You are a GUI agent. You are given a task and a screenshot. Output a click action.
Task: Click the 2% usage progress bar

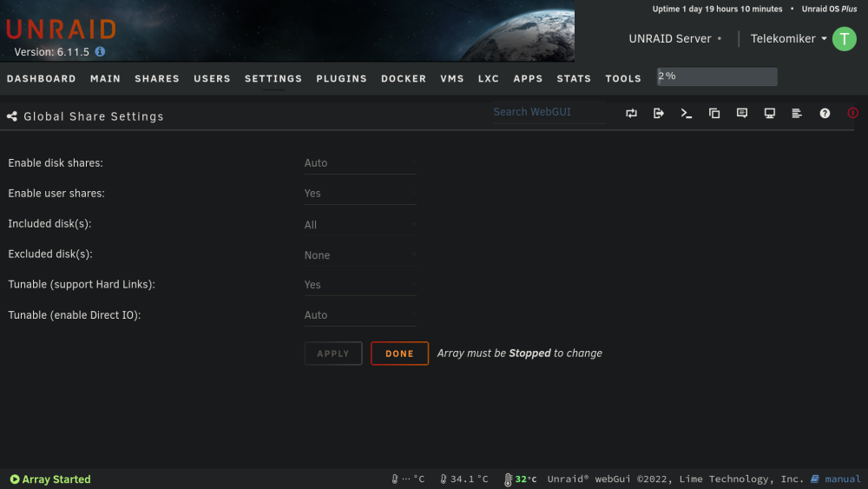[x=717, y=76]
